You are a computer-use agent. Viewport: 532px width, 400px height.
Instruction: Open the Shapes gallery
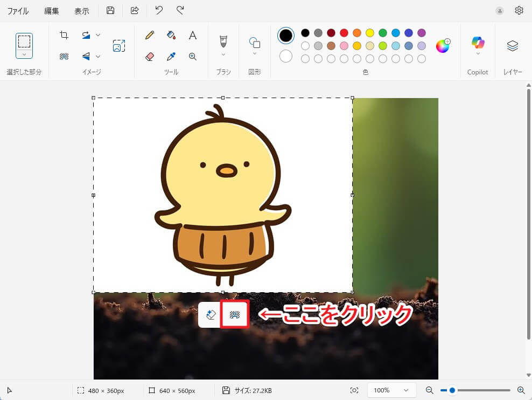255,43
